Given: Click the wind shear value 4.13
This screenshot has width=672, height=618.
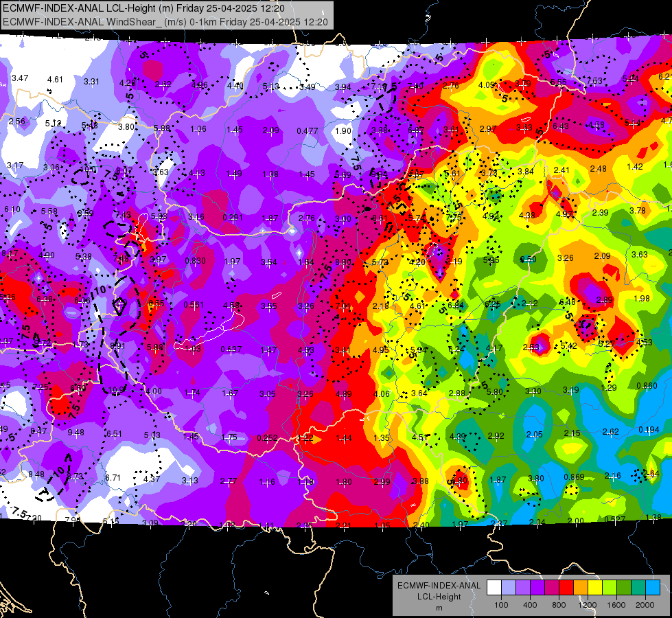Looking at the screenshot, I should click(x=197, y=173).
